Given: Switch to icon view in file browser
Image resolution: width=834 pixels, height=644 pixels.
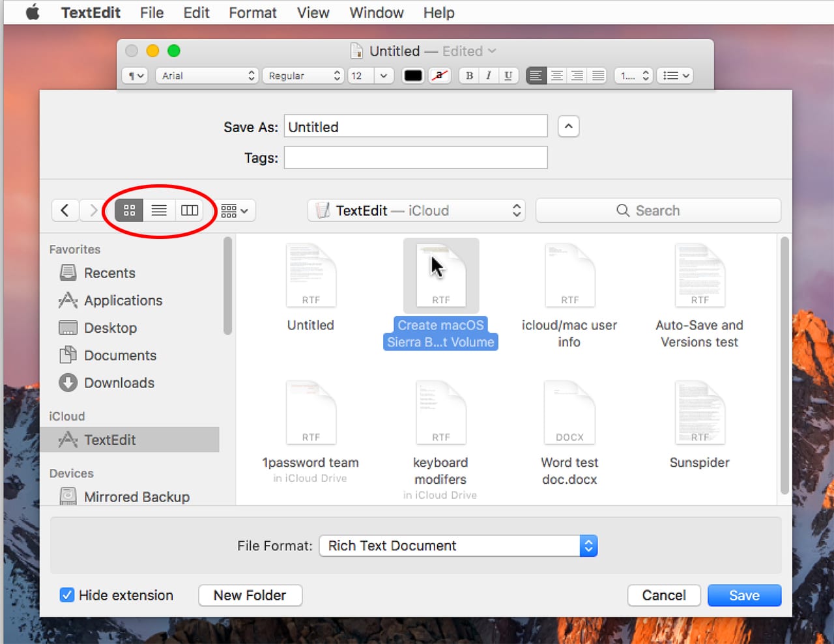Looking at the screenshot, I should click(129, 210).
